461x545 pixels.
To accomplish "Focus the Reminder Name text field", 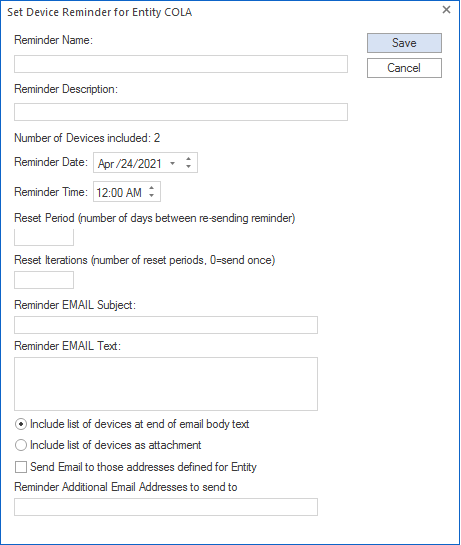I will tap(181, 64).
